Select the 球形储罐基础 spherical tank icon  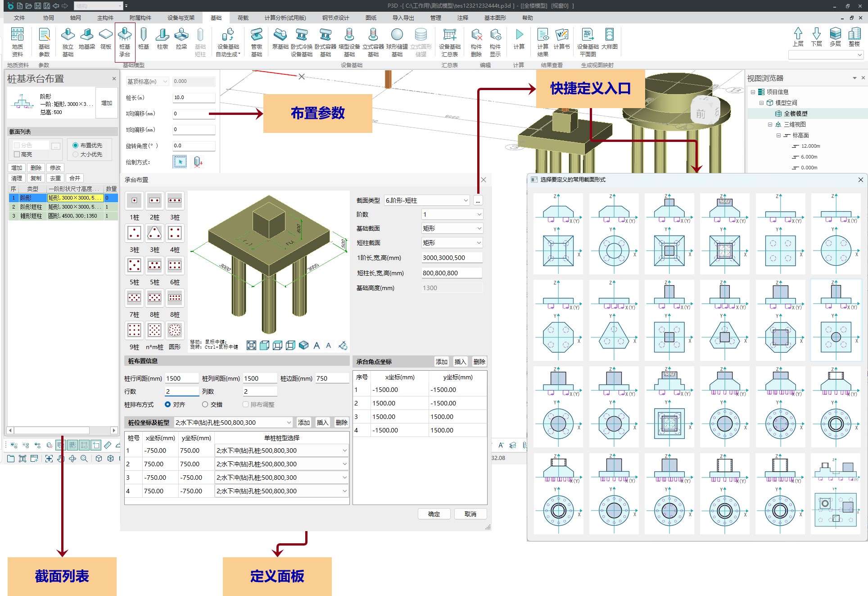(397, 35)
